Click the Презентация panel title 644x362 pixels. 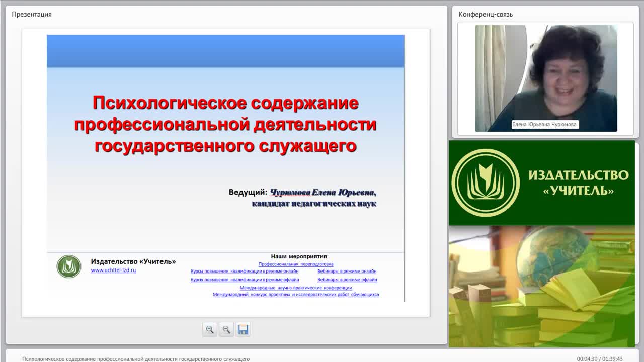pyautogui.click(x=32, y=14)
